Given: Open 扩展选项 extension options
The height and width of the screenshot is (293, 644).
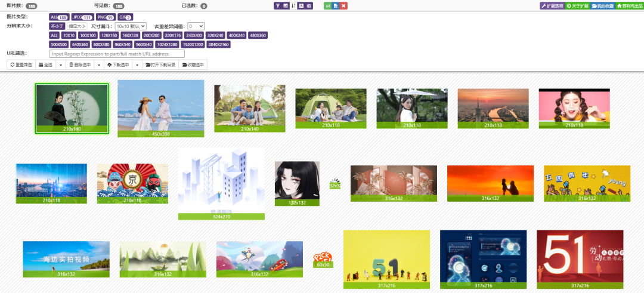Looking at the screenshot, I should point(552,6).
